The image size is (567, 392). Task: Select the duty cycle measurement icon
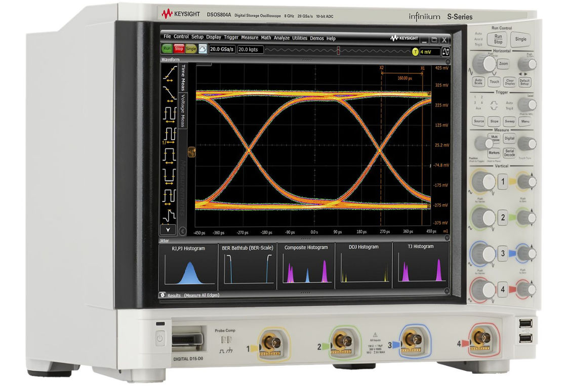click(169, 197)
